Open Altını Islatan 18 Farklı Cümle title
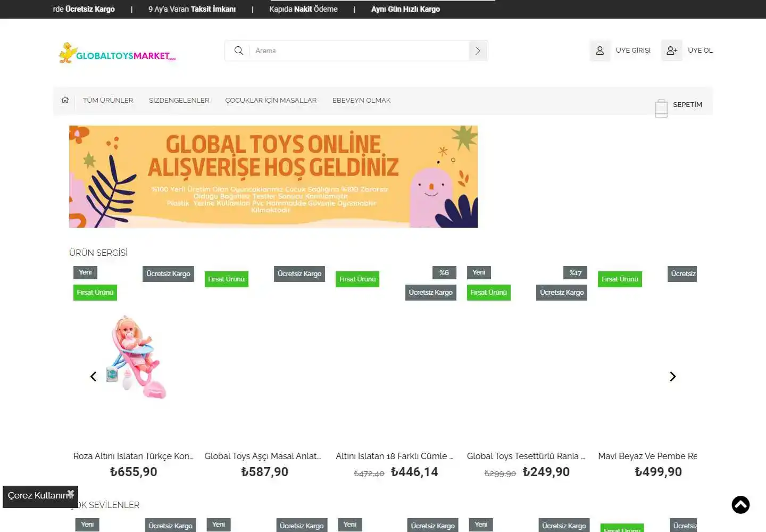The image size is (766, 532). [x=394, y=456]
